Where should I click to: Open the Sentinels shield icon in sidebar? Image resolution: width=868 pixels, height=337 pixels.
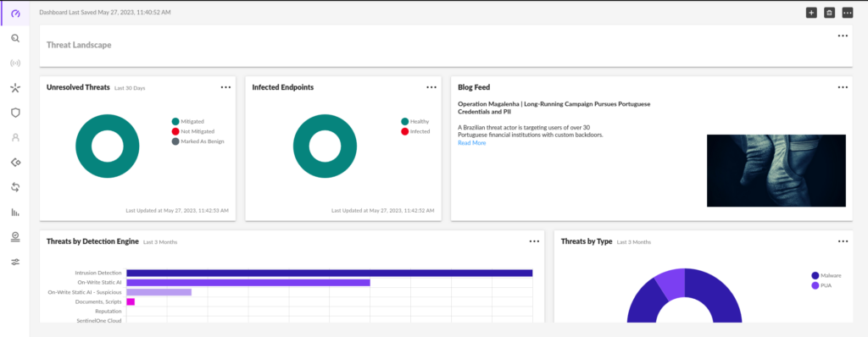[15, 113]
